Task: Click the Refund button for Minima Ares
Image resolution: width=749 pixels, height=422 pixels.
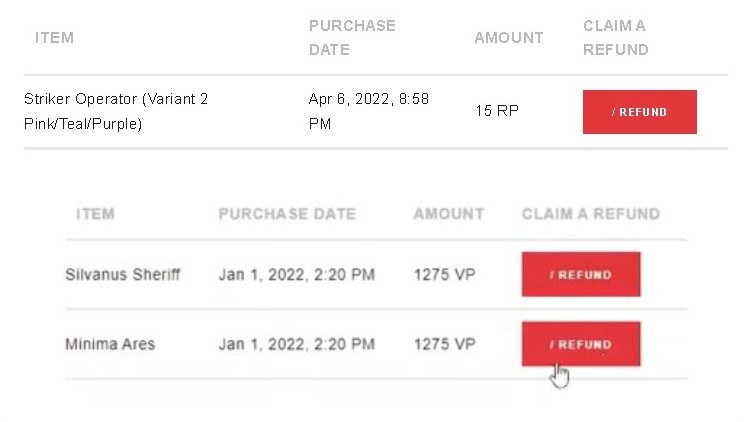Action: click(x=581, y=344)
